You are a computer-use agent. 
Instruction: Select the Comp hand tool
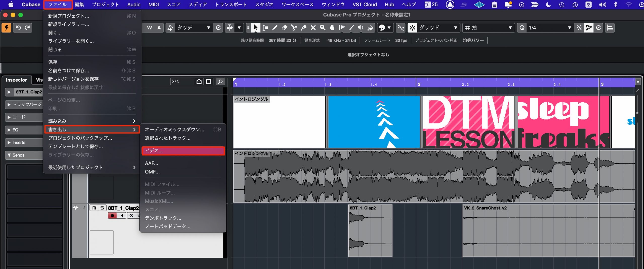click(332, 28)
